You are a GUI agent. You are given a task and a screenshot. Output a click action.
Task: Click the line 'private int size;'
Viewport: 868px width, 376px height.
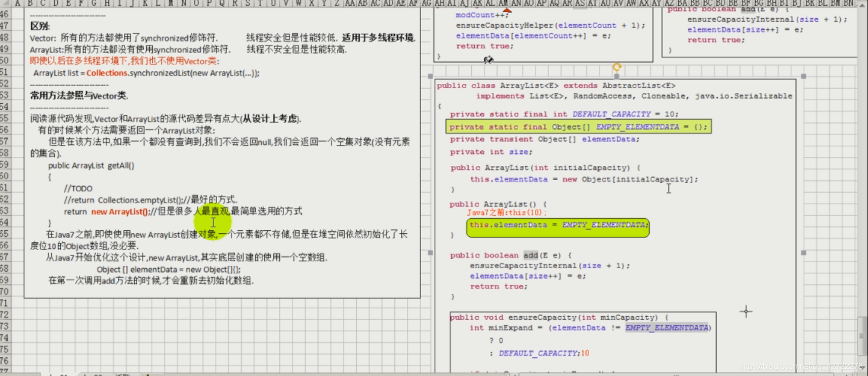(491, 152)
